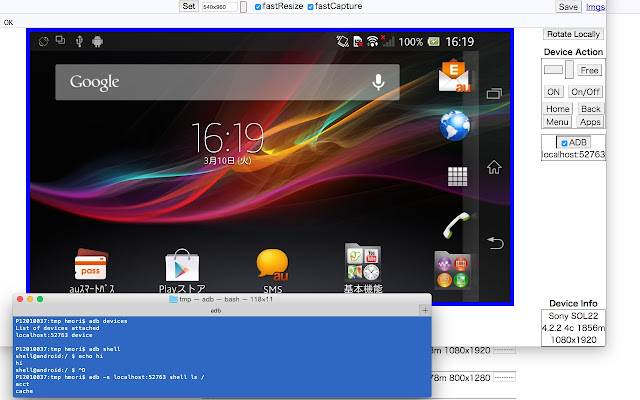Image resolution: width=640 pixels, height=400 pixels.
Task: Open the app drawer grid icon
Action: click(457, 176)
